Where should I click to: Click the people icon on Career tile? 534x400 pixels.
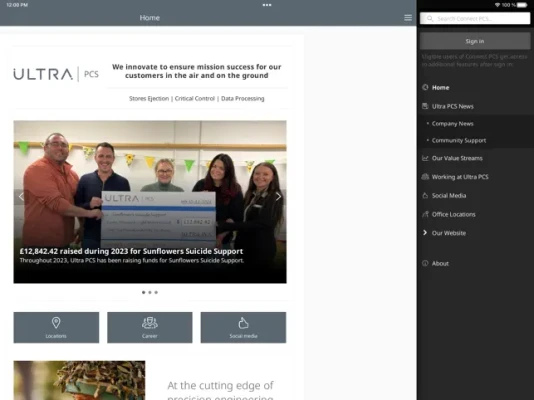[150, 323]
